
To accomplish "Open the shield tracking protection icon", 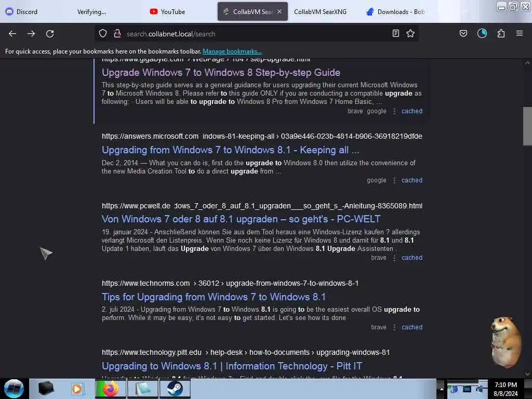I will 103,33.
